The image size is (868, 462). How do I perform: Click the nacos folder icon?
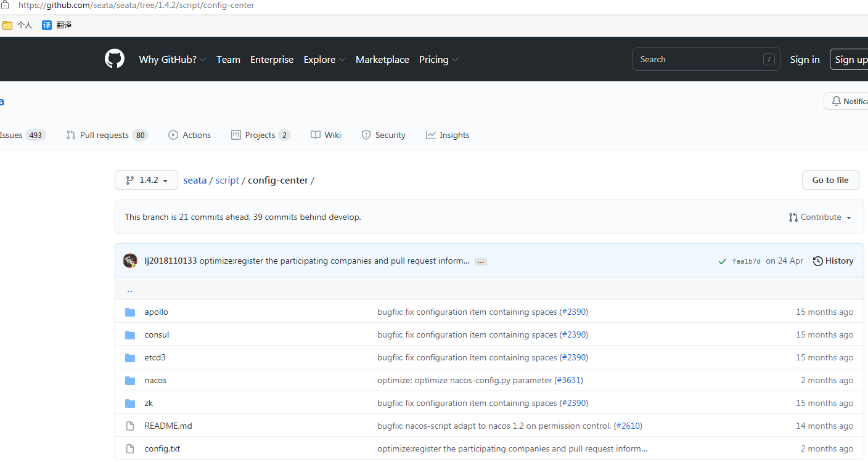pyautogui.click(x=130, y=381)
